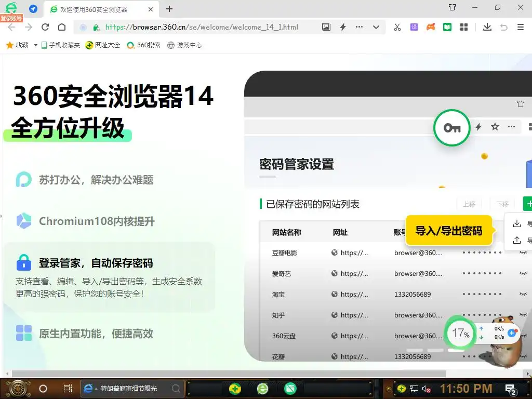This screenshot has width=532, height=399.
Task: Click the blue plus on the floating widget
Action: [x=512, y=333]
